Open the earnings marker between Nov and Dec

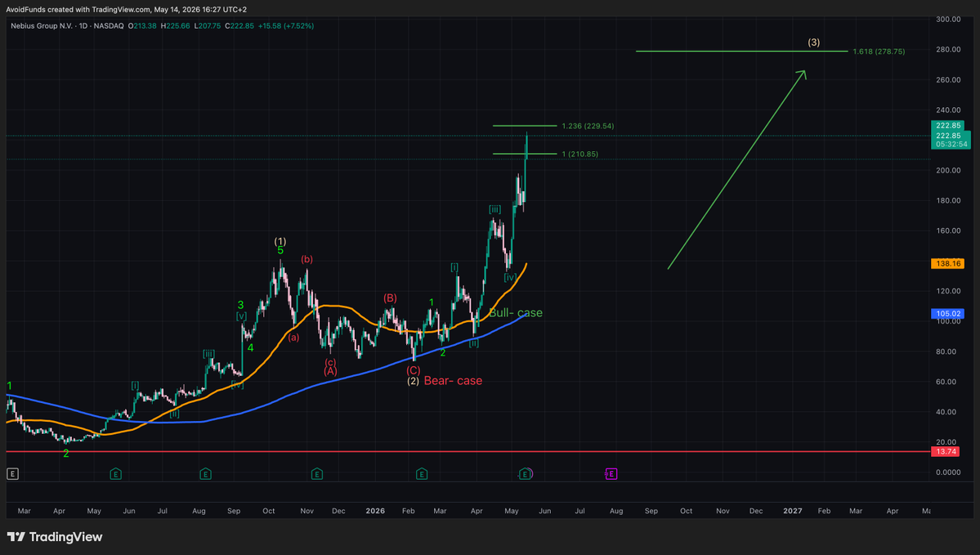tap(317, 474)
